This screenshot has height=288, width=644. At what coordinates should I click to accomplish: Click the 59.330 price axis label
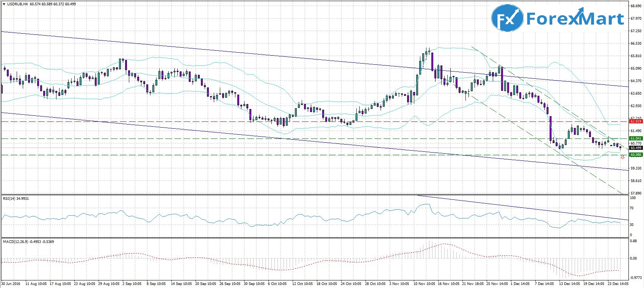(x=636, y=168)
